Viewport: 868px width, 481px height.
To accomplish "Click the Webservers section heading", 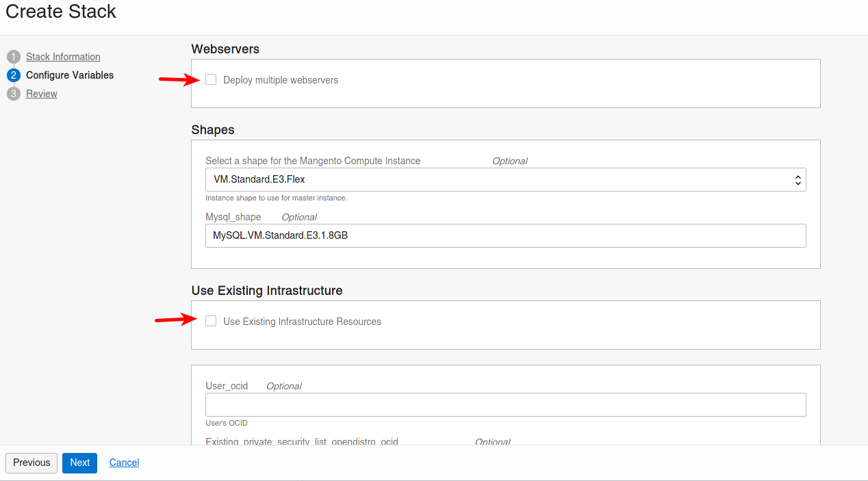I will click(x=225, y=49).
